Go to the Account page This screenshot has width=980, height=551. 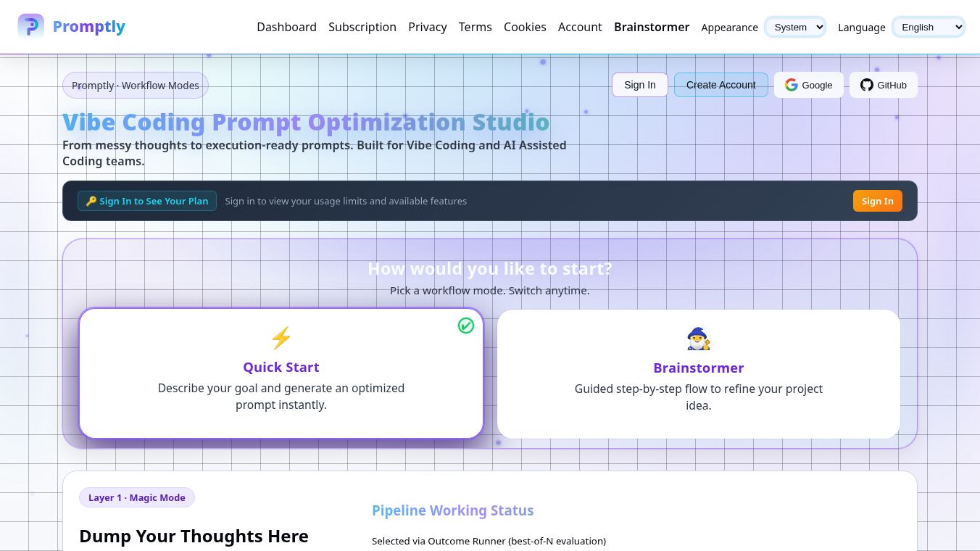(580, 27)
